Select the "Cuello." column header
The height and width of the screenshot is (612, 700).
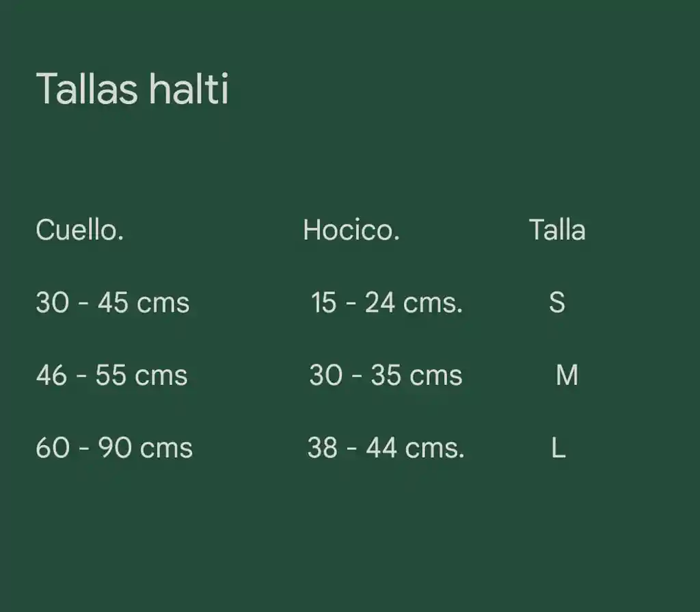tap(80, 230)
